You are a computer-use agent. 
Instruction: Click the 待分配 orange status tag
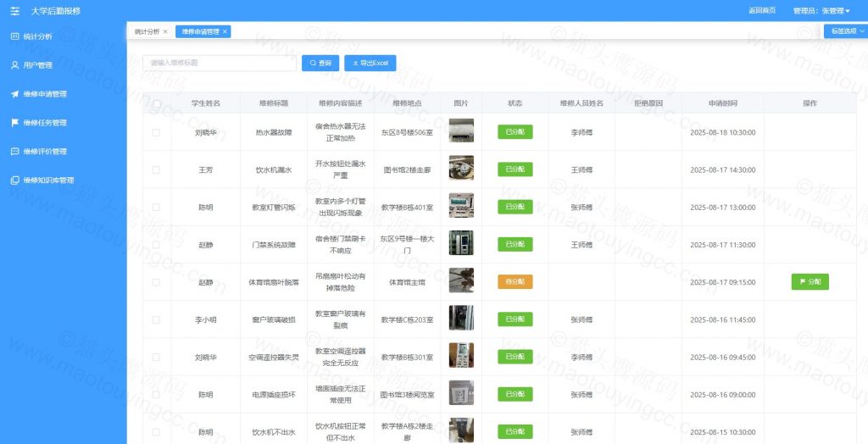[x=515, y=282]
